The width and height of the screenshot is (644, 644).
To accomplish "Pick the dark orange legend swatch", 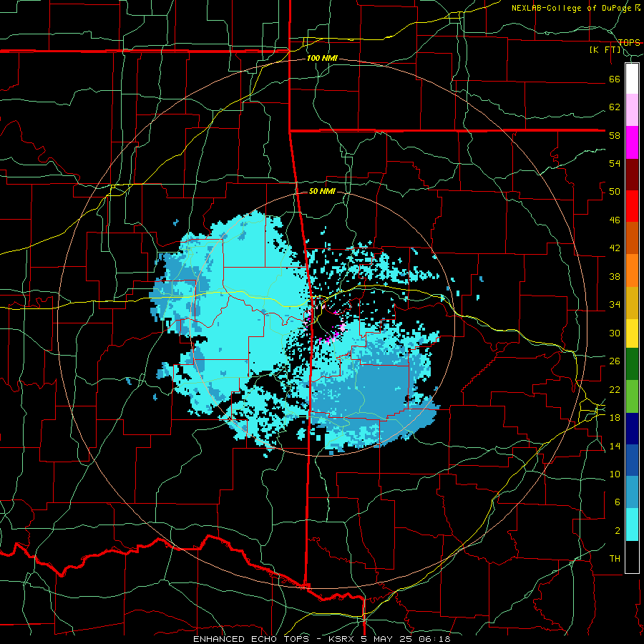I will (632, 238).
